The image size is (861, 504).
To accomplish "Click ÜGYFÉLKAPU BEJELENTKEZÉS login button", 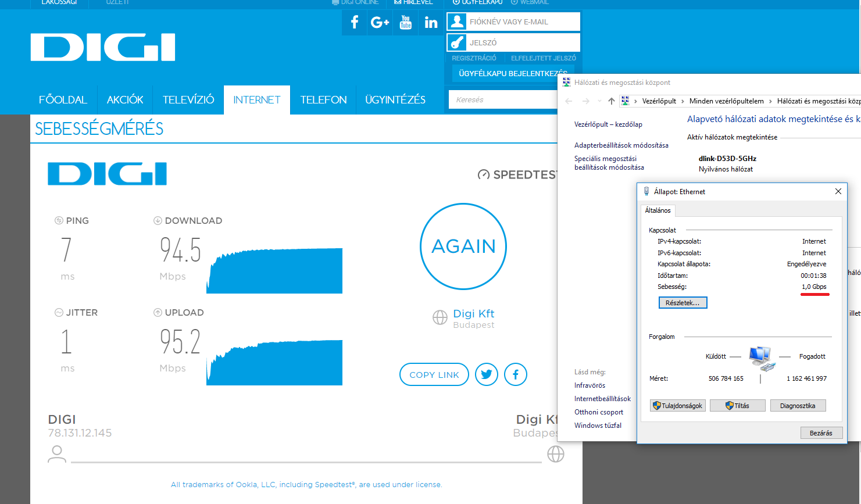I will 513,74.
